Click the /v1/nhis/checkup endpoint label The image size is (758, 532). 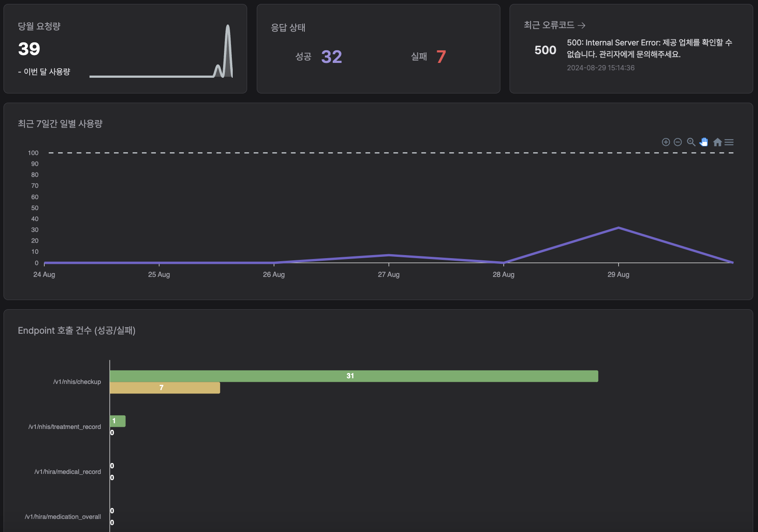tap(77, 382)
